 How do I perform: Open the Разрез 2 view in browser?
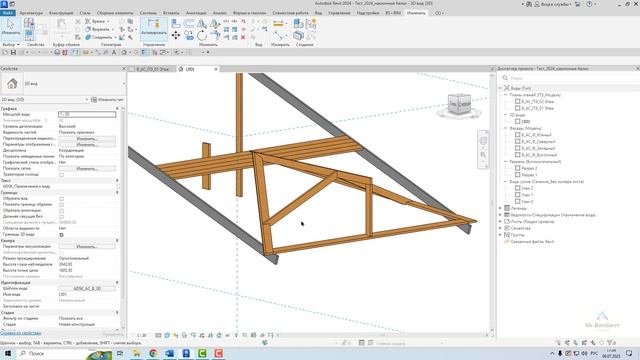click(529, 168)
